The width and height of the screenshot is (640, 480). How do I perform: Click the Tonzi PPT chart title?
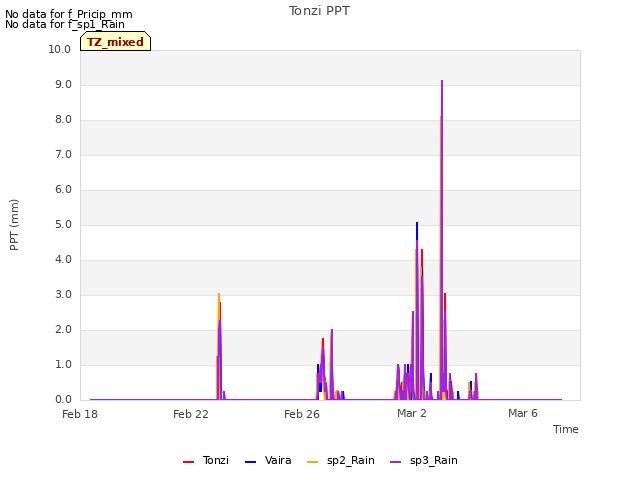(x=319, y=11)
